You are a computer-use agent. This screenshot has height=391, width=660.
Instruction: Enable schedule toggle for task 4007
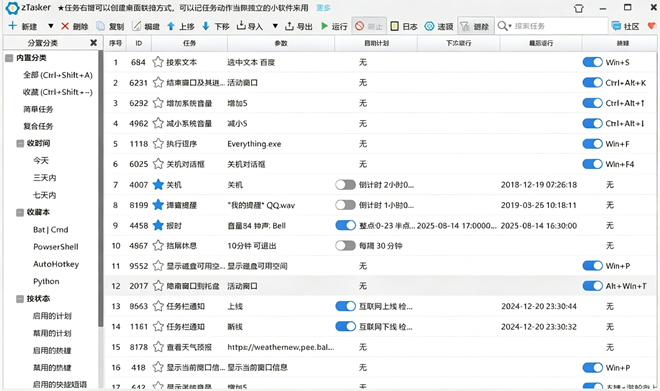pos(346,184)
